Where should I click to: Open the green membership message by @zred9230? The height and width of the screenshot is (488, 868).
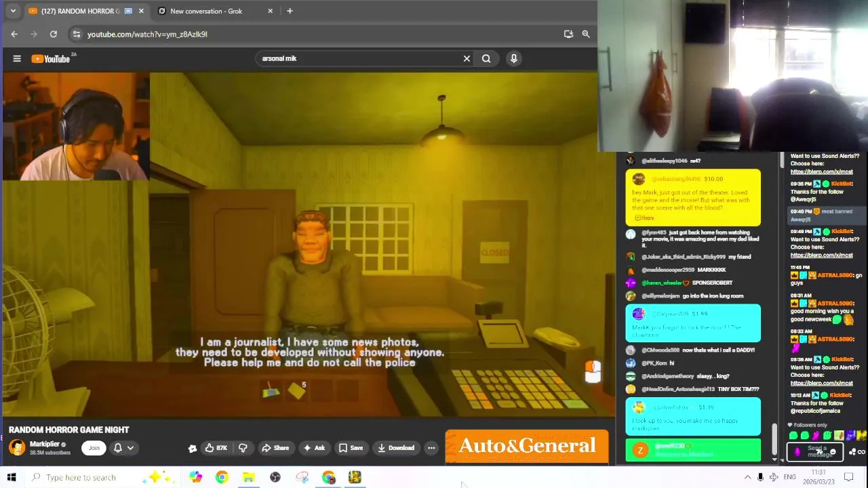coord(693,450)
